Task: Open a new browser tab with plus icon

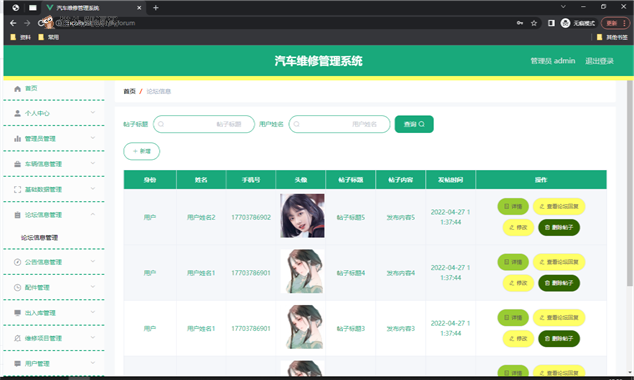Action: tap(155, 8)
